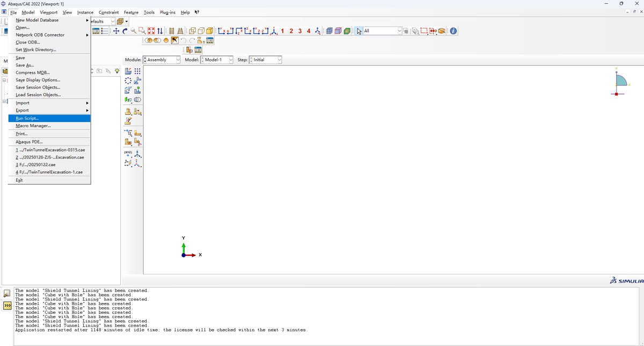This screenshot has width=644, height=346.
Task: Click the Merge/Cut Instances tool
Action: (137, 100)
